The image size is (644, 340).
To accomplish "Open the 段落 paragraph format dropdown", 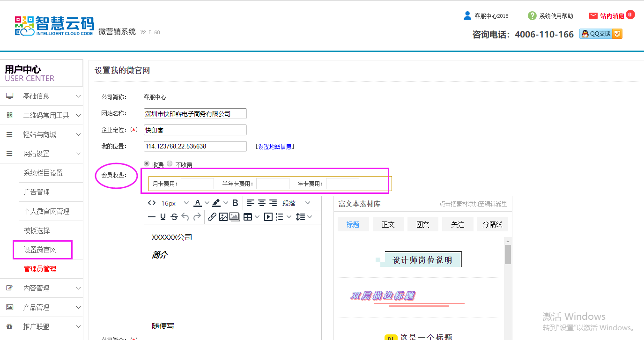I will tap(296, 203).
